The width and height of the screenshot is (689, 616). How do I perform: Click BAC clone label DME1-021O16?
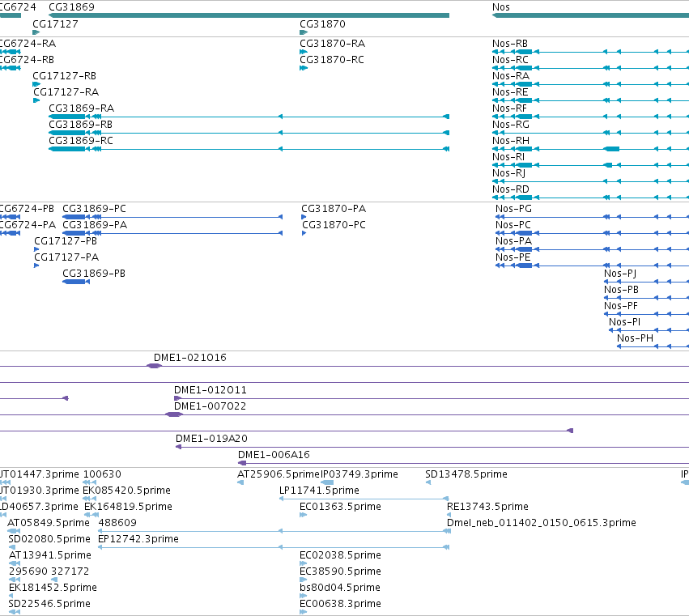[189, 358]
